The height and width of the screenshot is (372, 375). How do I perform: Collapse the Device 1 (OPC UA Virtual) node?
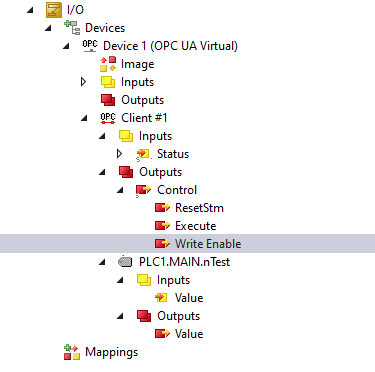66,46
